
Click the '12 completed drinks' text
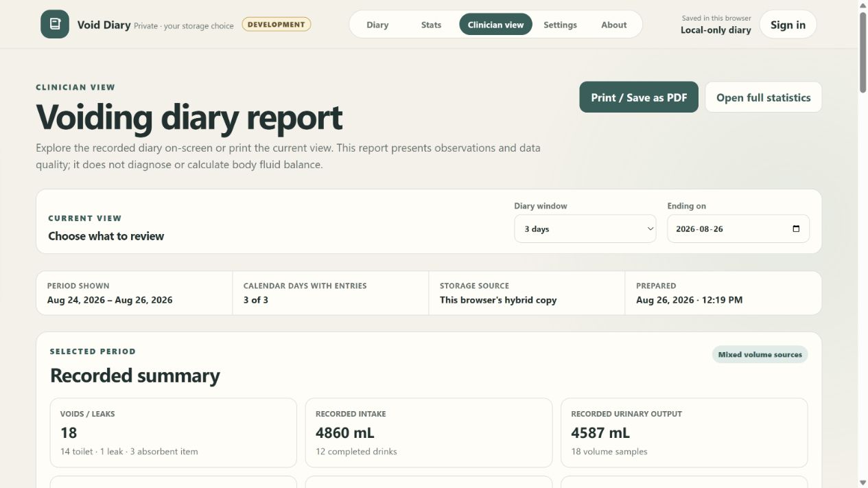pyautogui.click(x=356, y=452)
